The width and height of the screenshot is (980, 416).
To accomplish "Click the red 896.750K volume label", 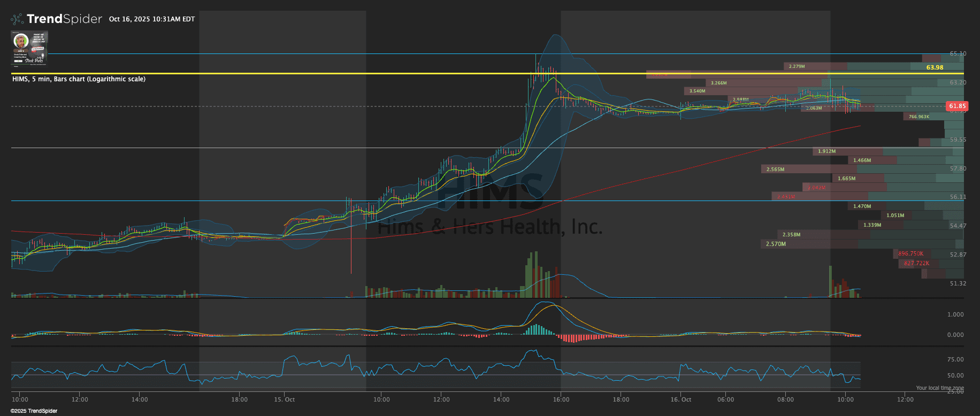I will (x=910, y=253).
